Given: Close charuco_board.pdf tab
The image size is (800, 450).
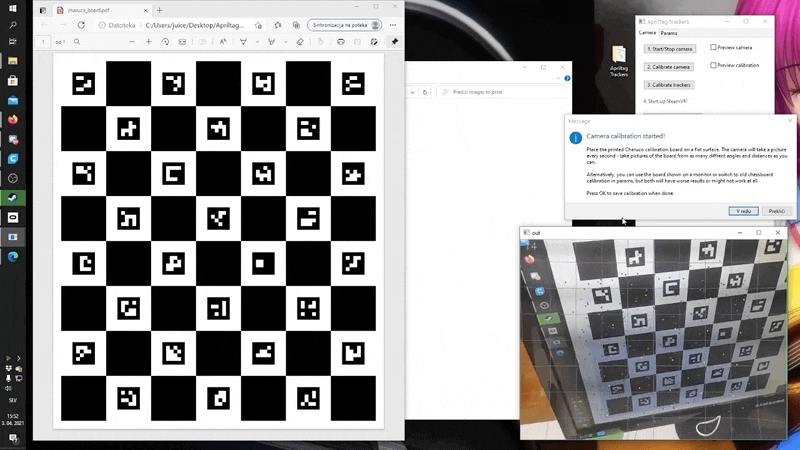Looking at the screenshot, I should coord(145,10).
